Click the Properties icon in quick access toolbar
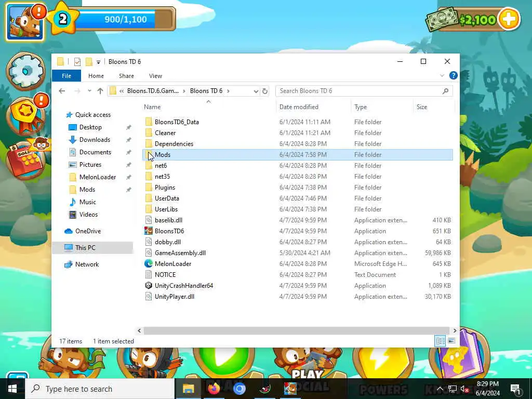 tap(77, 62)
